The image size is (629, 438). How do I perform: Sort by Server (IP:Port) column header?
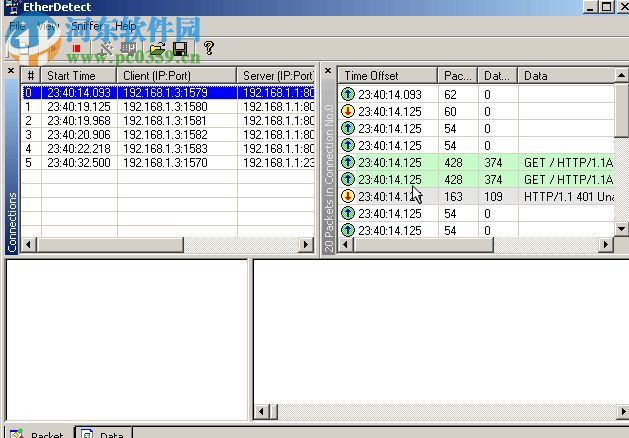click(x=276, y=75)
